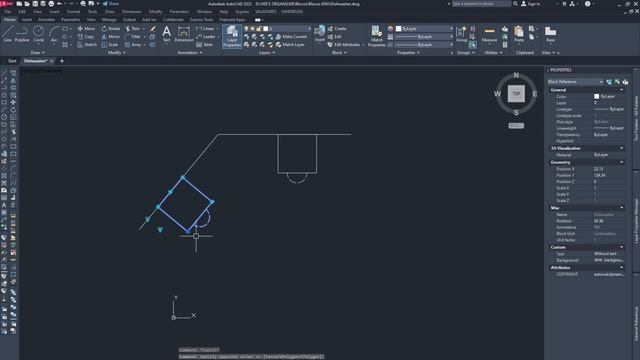This screenshot has width=640, height=360.
Task: Open Layer Properties manager
Action: pyautogui.click(x=232, y=36)
